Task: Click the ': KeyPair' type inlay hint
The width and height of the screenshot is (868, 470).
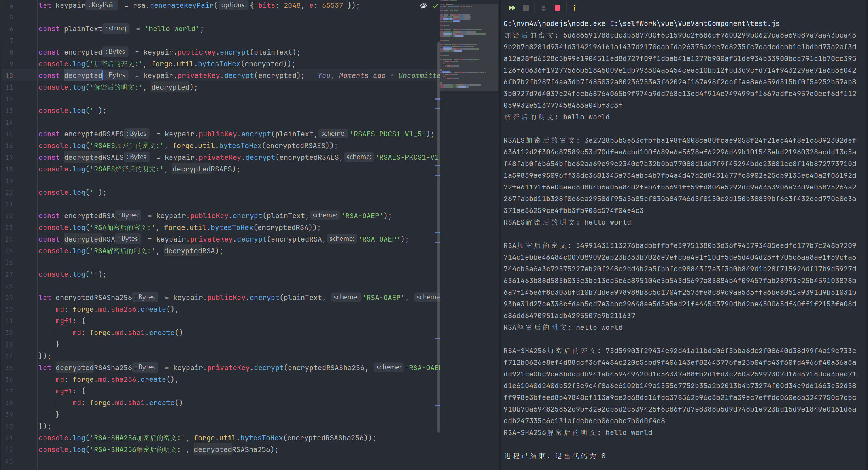Action: pyautogui.click(x=101, y=5)
